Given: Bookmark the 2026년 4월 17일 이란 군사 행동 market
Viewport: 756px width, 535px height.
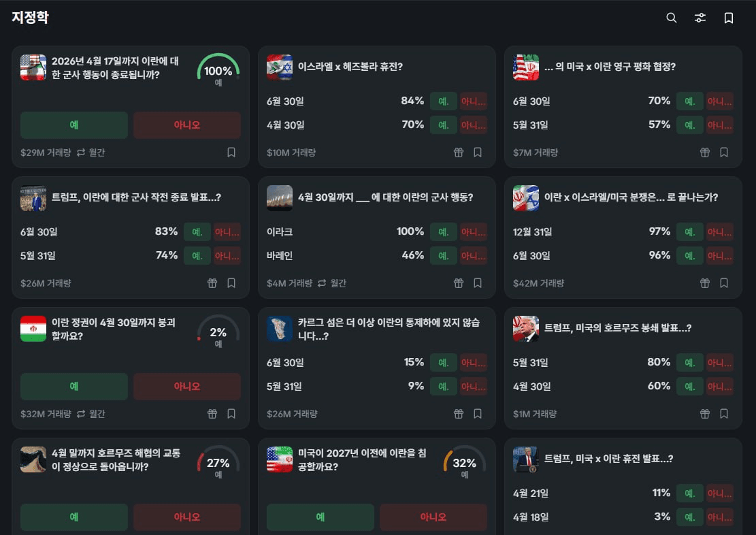Looking at the screenshot, I should coord(231,152).
